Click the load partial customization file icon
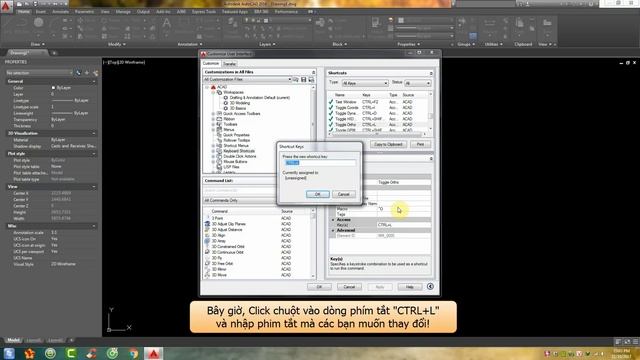The width and height of the screenshot is (640, 360). tap(296, 80)
